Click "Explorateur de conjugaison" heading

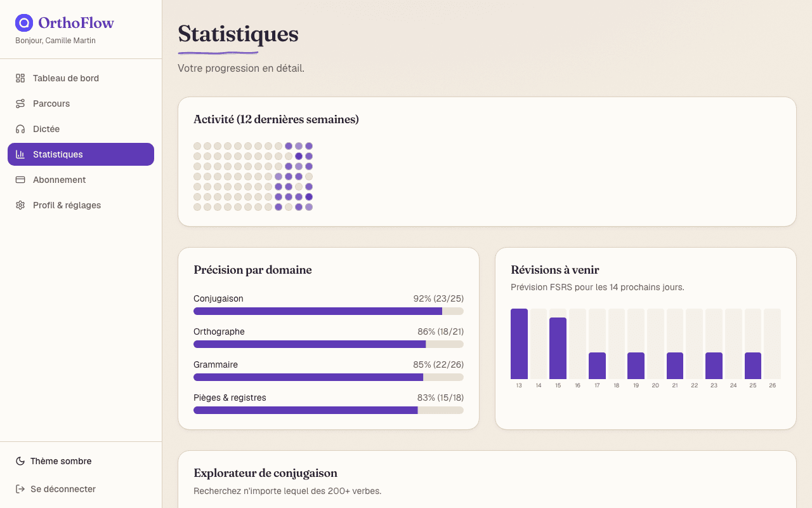[x=265, y=473]
